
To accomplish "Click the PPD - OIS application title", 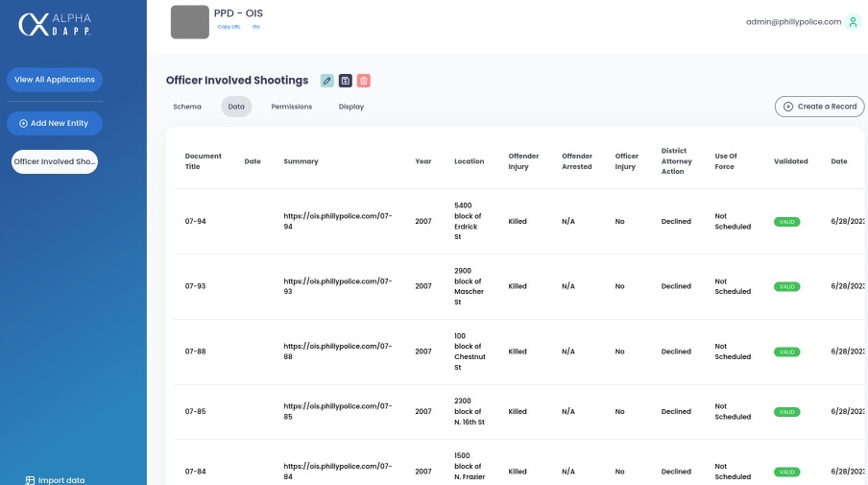I will pos(238,13).
